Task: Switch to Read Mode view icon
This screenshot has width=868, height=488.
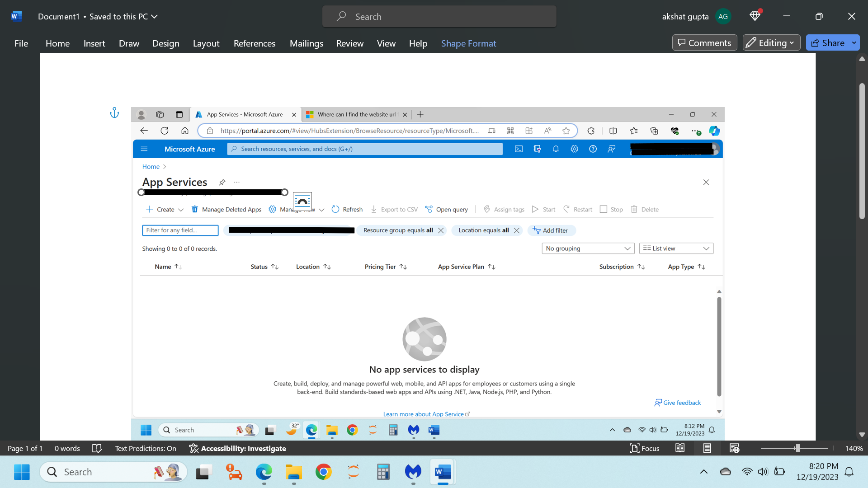Action: 680,448
